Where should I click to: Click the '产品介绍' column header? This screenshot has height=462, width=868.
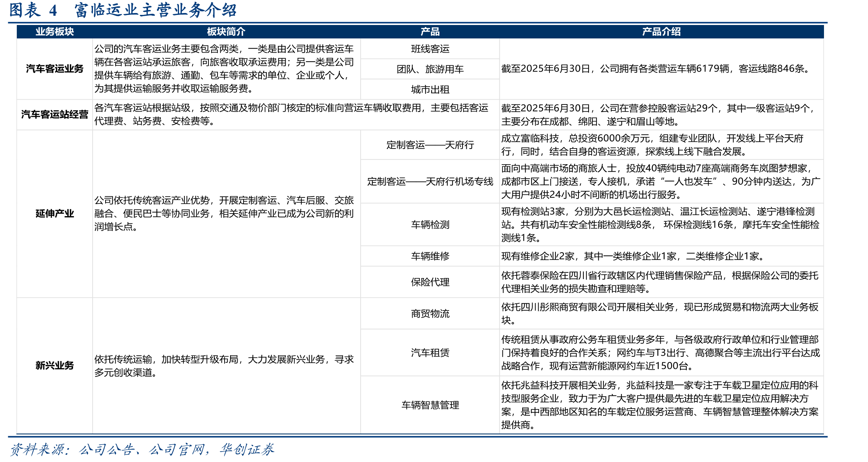click(661, 32)
